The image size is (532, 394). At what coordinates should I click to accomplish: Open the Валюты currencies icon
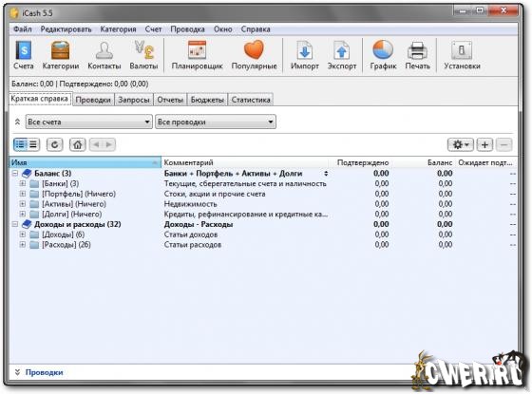[143, 50]
